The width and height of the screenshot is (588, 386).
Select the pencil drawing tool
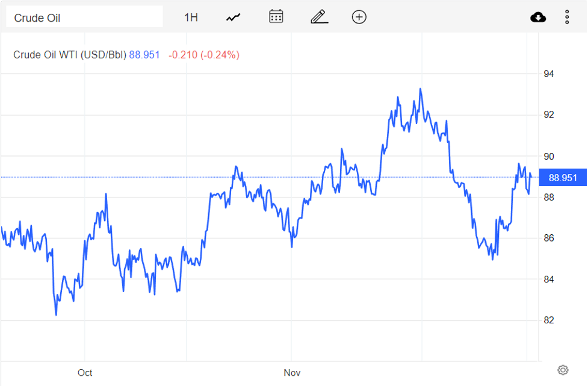coord(319,17)
